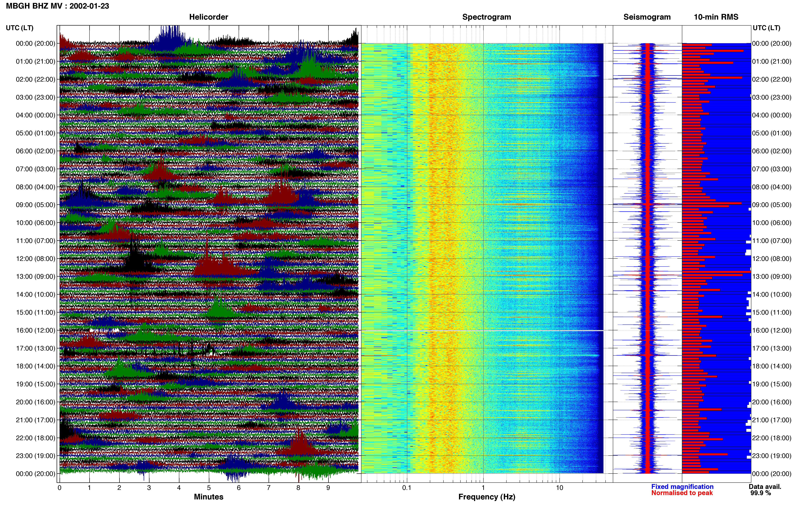
Task: Click the plot title "MBGH BHZ MV : 2002-01-23"
Action: tap(57, 6)
